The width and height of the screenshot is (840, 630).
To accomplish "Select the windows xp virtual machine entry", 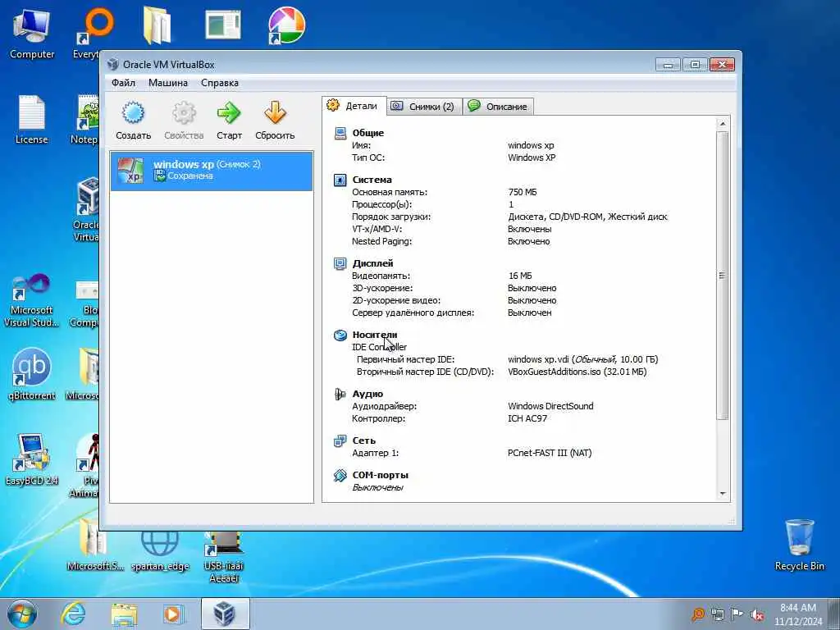I will 211,171.
